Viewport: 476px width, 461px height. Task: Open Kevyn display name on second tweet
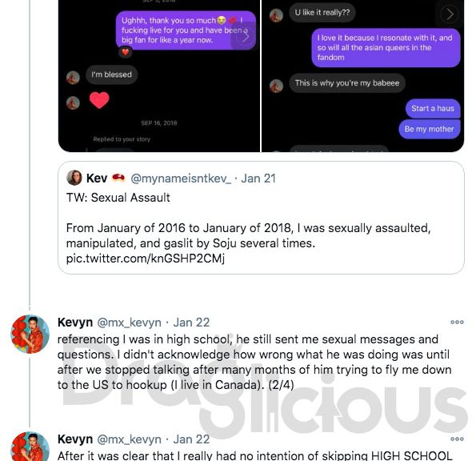pyautogui.click(x=75, y=439)
